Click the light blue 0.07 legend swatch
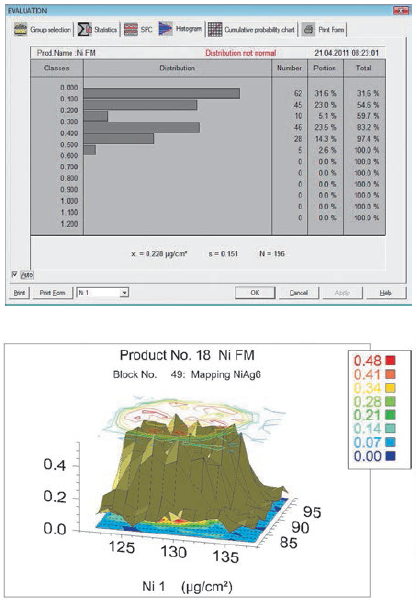This screenshot has height=606, width=417. click(x=390, y=442)
